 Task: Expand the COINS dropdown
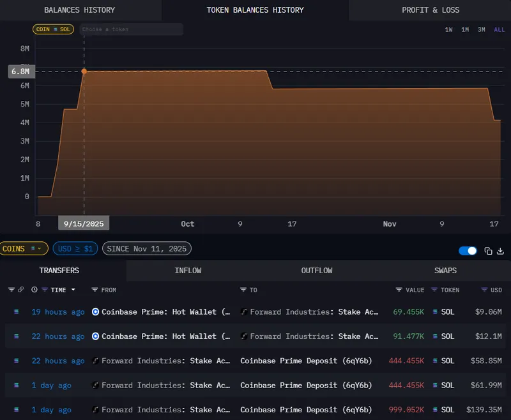(24, 248)
